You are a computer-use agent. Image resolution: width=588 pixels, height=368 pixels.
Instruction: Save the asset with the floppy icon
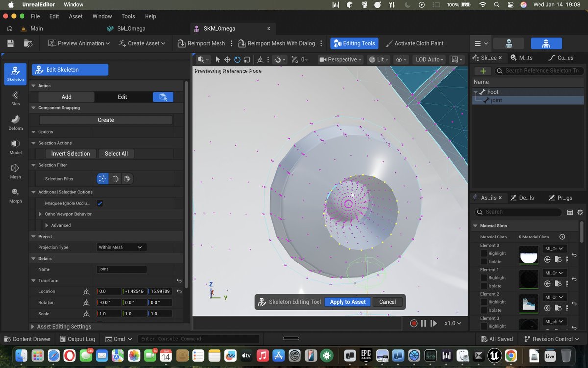tap(11, 43)
